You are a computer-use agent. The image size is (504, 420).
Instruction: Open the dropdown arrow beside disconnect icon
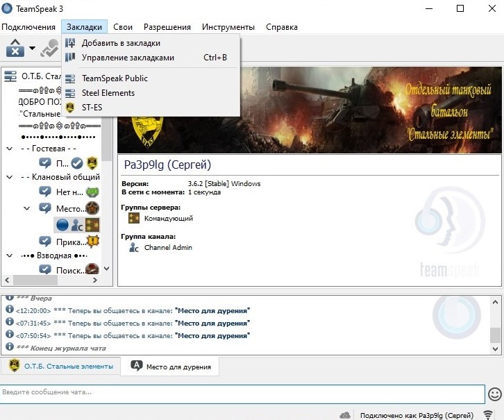click(x=32, y=48)
